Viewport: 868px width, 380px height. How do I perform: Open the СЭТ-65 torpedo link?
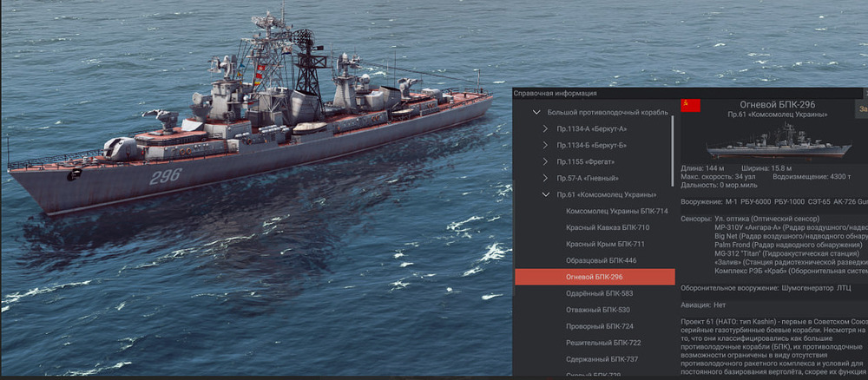818,202
